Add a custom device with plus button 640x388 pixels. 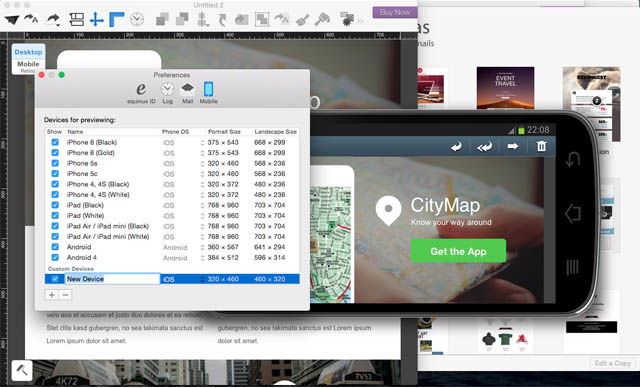click(51, 295)
